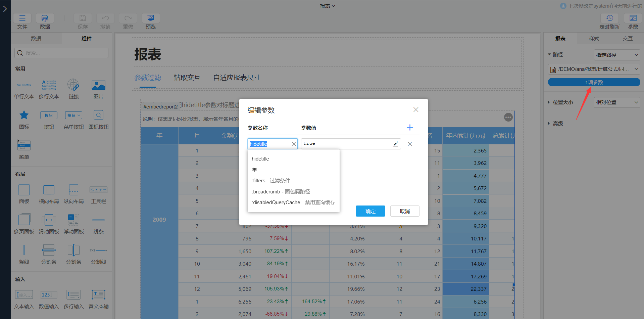
Task: Select the 浮动面板 floating panel component
Action: (73, 224)
